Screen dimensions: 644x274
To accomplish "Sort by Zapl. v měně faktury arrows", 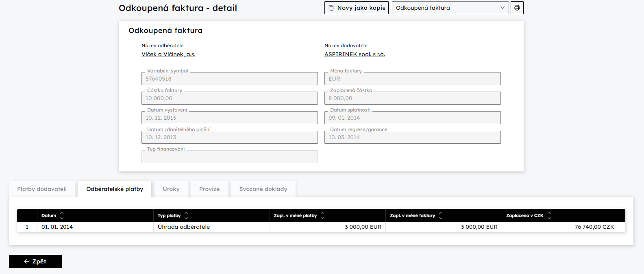I will [x=441, y=215].
